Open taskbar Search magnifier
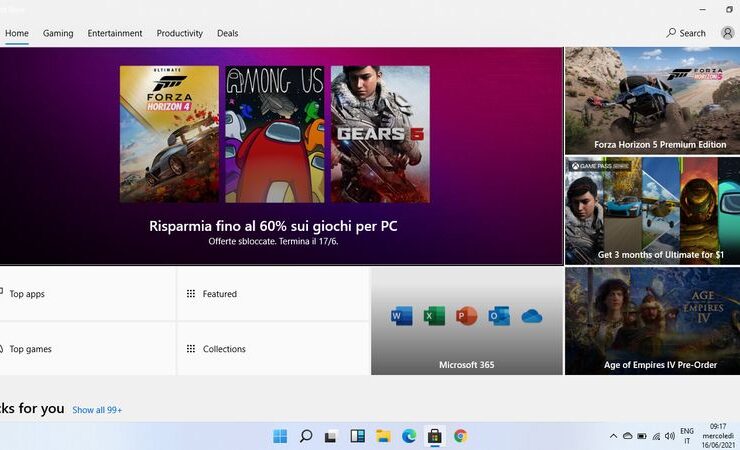 tap(306, 436)
